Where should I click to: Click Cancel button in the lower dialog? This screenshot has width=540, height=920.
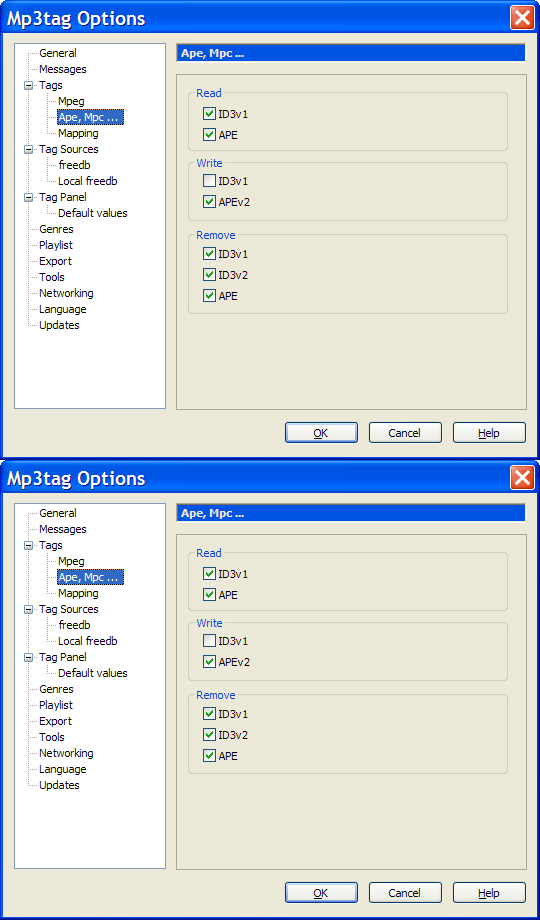(405, 893)
